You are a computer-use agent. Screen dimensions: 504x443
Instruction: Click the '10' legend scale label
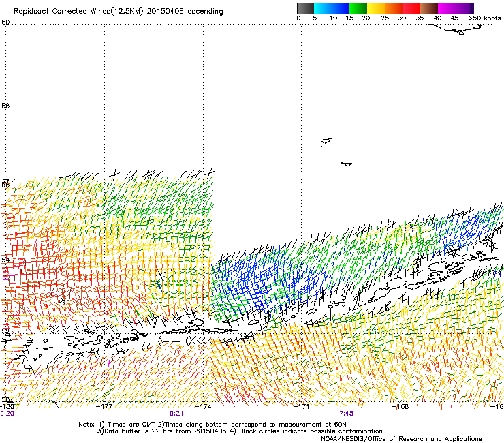(333, 18)
